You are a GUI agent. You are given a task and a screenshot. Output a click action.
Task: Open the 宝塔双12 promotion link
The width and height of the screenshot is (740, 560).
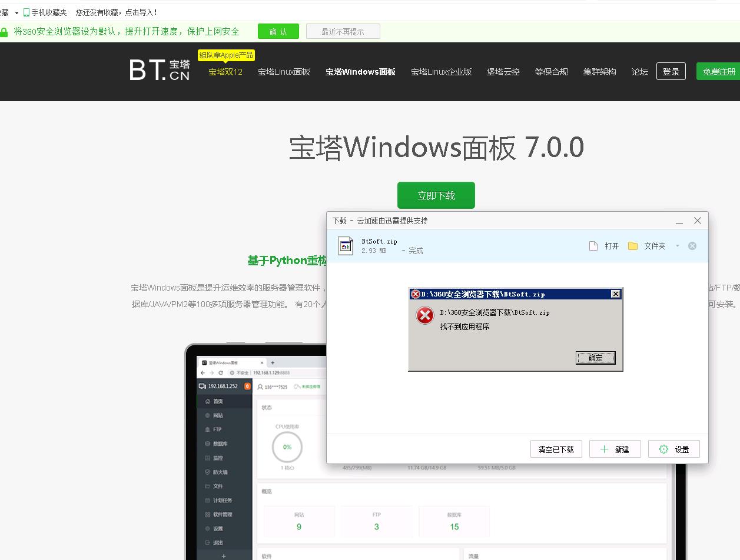click(225, 72)
